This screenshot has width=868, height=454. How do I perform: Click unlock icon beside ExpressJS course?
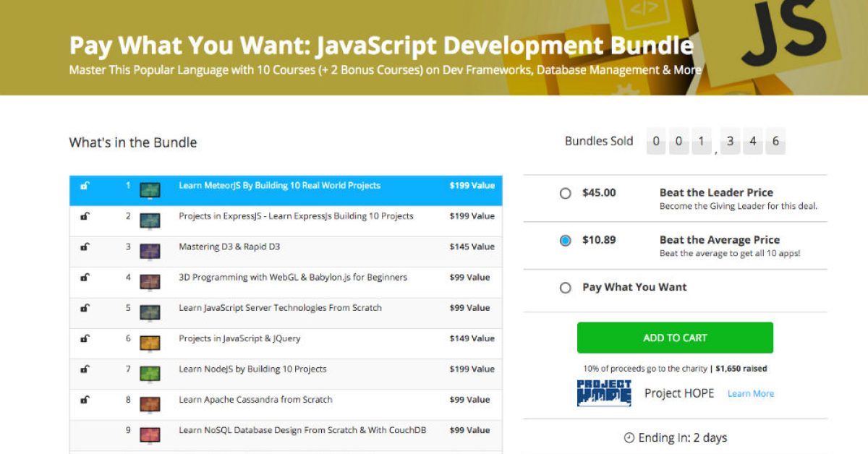point(85,216)
